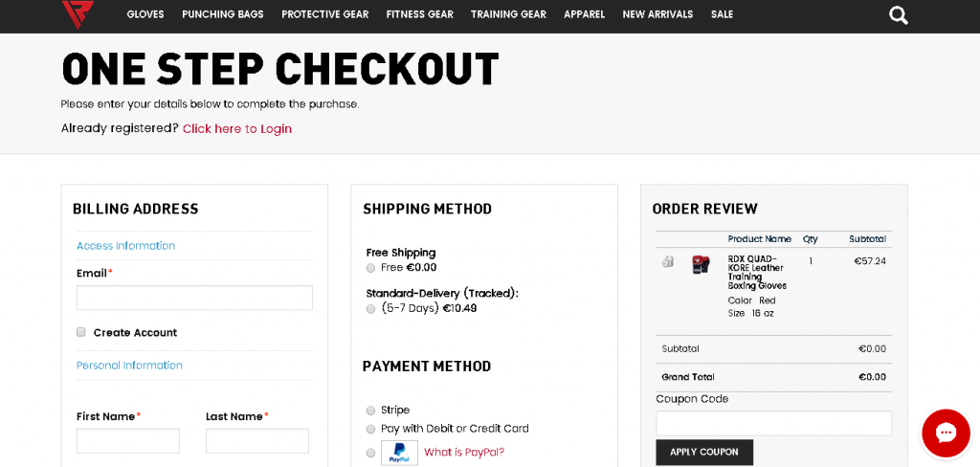
Task: Open search with the magnifier icon
Action: [898, 14]
